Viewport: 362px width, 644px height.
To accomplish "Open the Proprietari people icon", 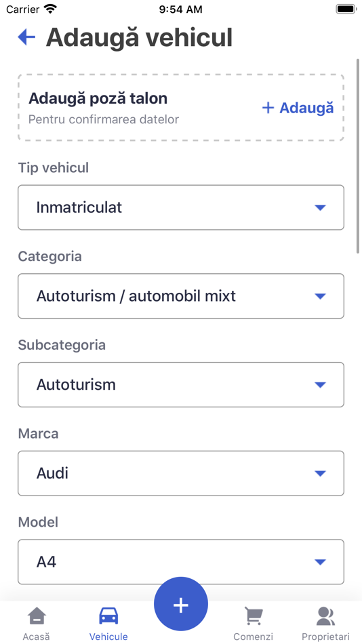I will [x=325, y=616].
